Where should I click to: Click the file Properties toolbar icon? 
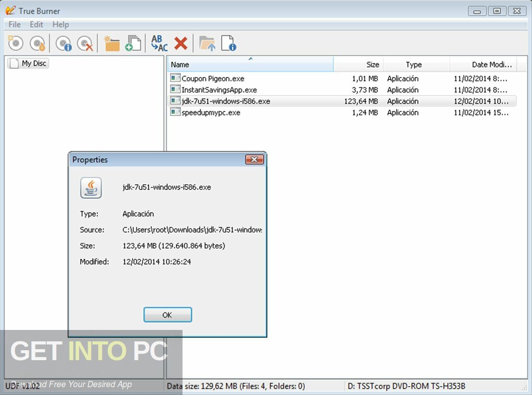click(x=229, y=44)
